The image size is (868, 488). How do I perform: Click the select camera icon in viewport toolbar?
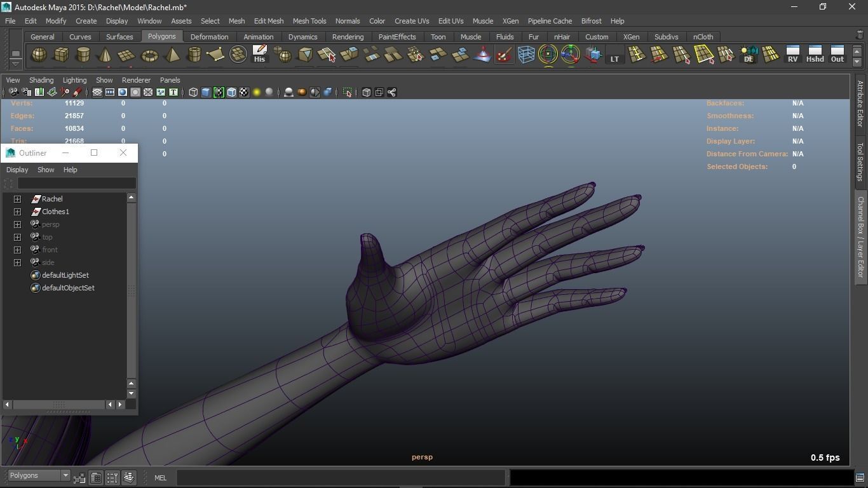pos(13,92)
